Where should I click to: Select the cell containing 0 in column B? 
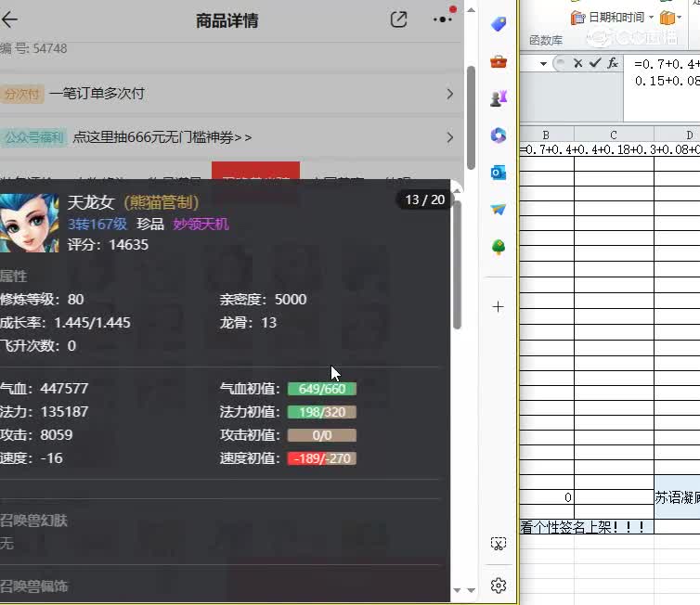[x=547, y=497]
